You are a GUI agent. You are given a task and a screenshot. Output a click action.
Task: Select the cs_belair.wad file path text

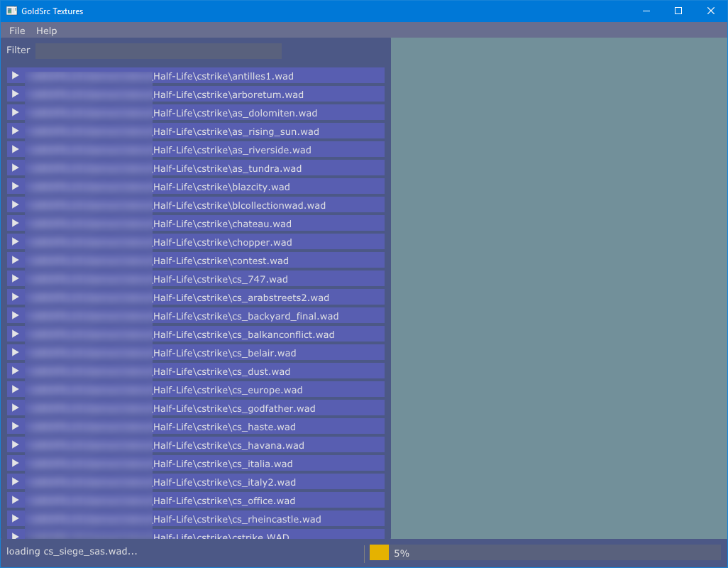(225, 354)
